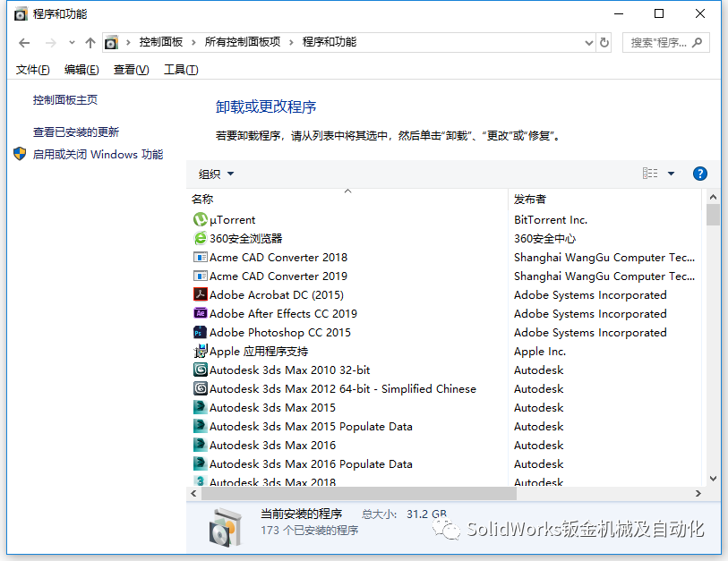Expand chevron before 控制面板 in breadcrumb
728x561 pixels.
pos(128,43)
